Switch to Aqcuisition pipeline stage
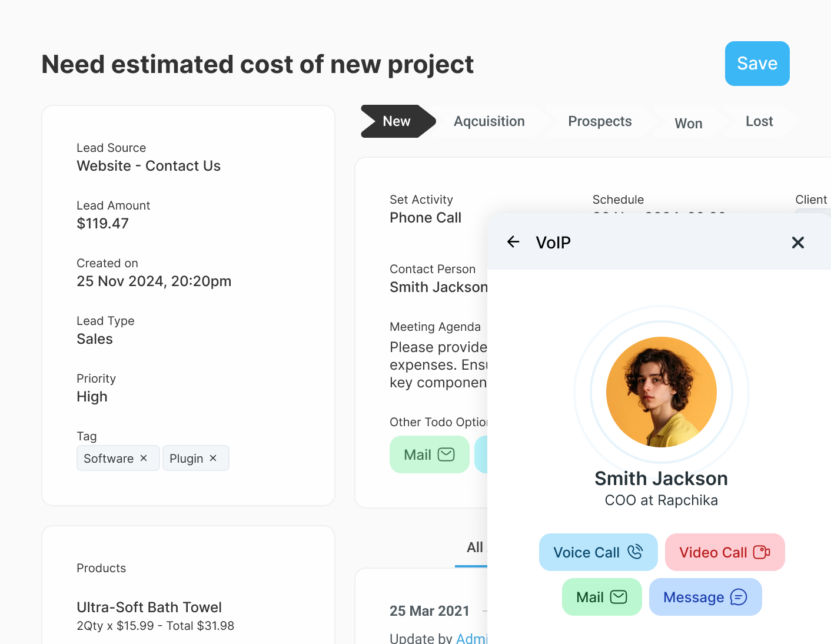This screenshot has height=644, width=831. [489, 121]
